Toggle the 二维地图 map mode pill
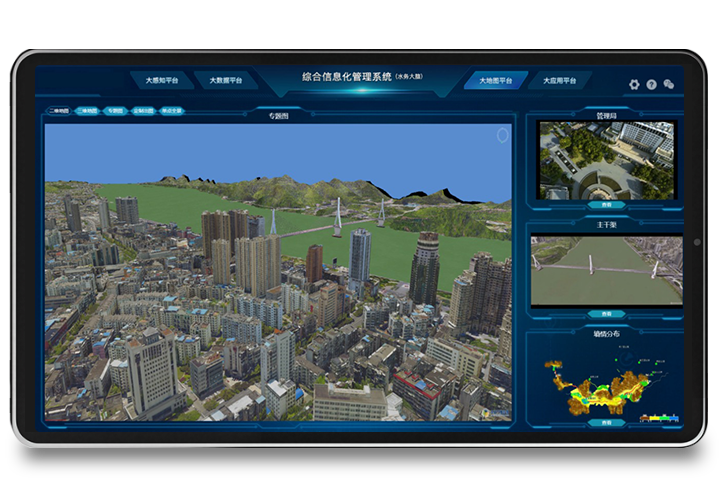This screenshot has width=724, height=497. pyautogui.click(x=58, y=112)
